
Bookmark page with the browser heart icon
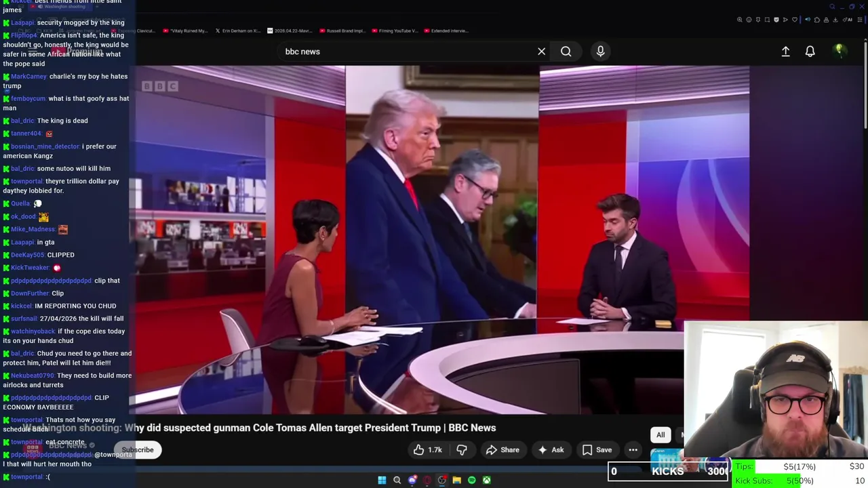pyautogui.click(x=795, y=20)
